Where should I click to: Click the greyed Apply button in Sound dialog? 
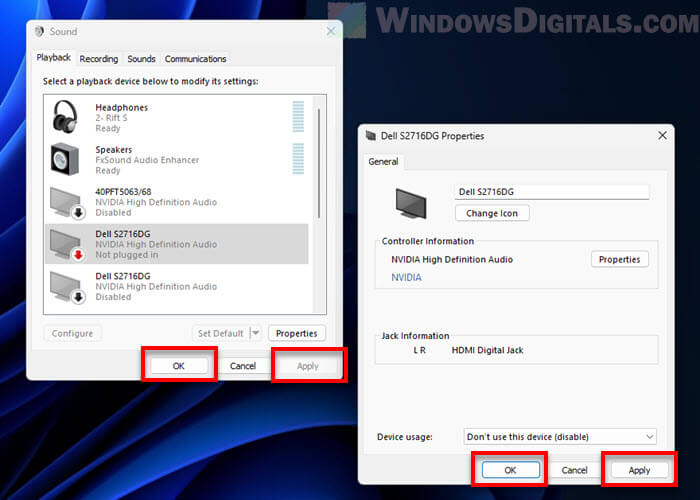coord(308,366)
